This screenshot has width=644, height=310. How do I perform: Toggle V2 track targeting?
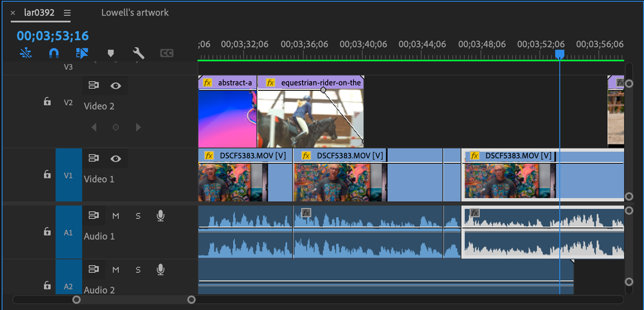coord(68,102)
